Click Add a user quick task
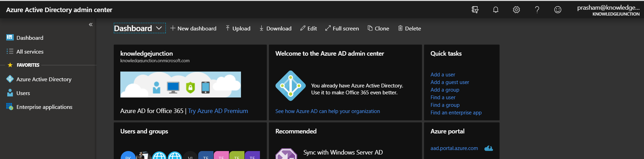This screenshot has width=644, height=159. 443,75
